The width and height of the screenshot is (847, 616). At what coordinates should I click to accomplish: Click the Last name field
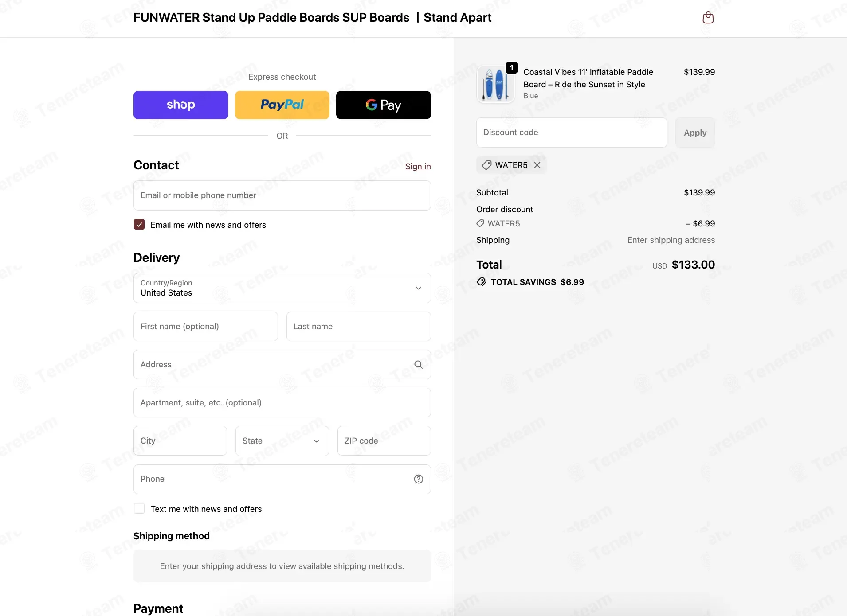[x=358, y=327]
